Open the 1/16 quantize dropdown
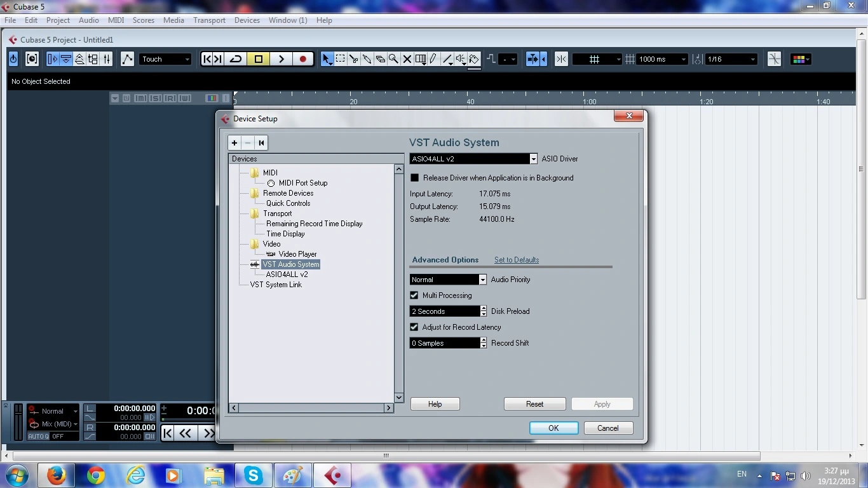Image resolution: width=868 pixels, height=488 pixels. [x=731, y=59]
